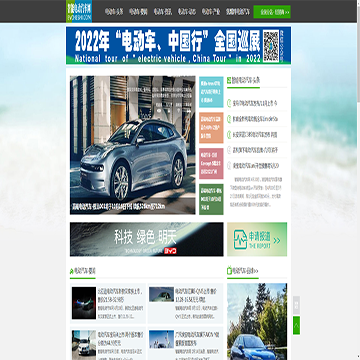Open the large silver car slideshow image
The height and width of the screenshot is (360, 360).
[x=133, y=145]
